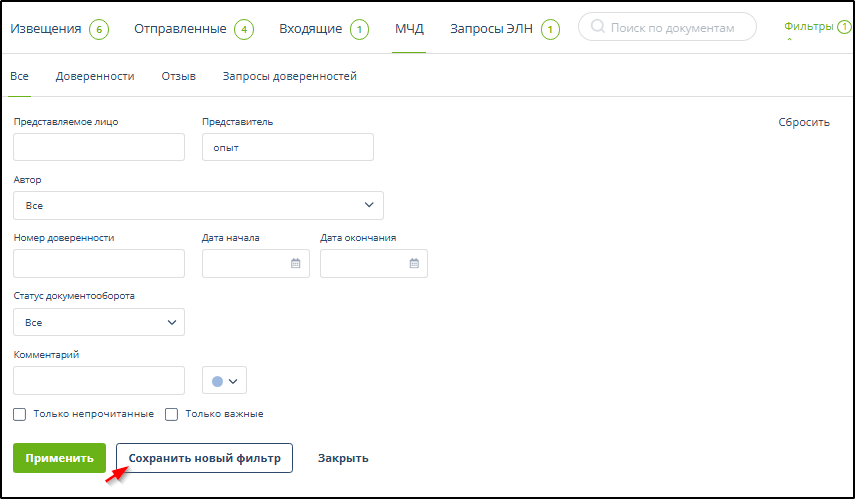This screenshot has height=499, width=855.
Task: Open calendar for Дата окончания
Action: tap(414, 264)
